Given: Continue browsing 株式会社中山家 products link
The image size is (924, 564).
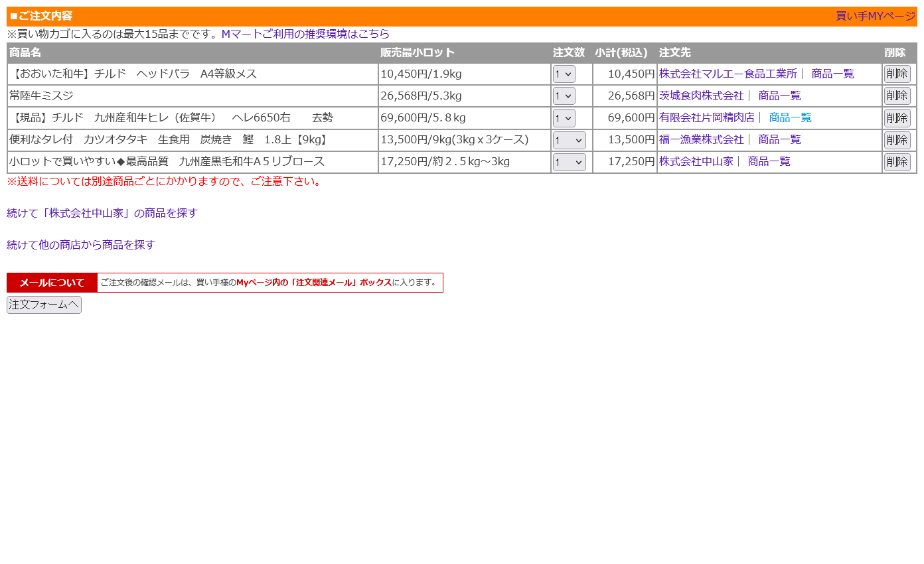Looking at the screenshot, I should coord(102,213).
